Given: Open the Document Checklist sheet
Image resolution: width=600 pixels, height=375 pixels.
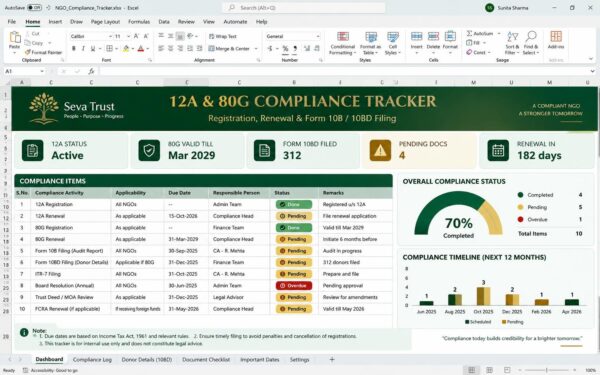Looking at the screenshot, I should (206, 360).
